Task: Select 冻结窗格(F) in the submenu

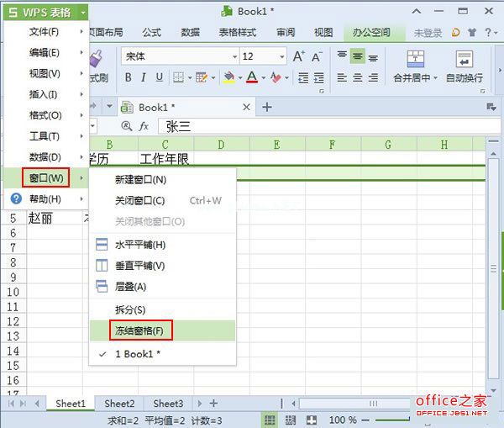Action: click(x=162, y=330)
